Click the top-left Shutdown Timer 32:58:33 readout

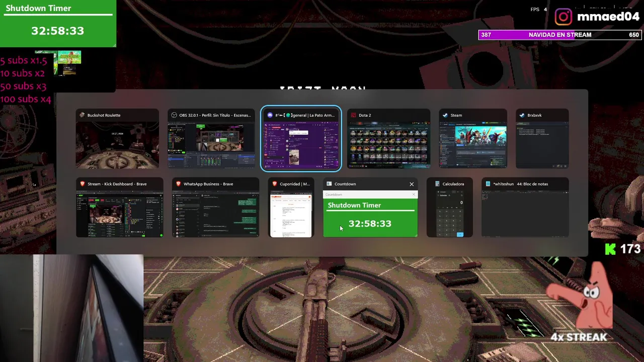tap(57, 31)
